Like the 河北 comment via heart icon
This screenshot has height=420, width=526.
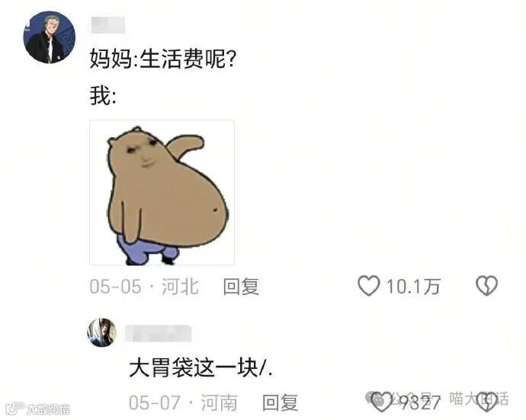[x=369, y=286]
